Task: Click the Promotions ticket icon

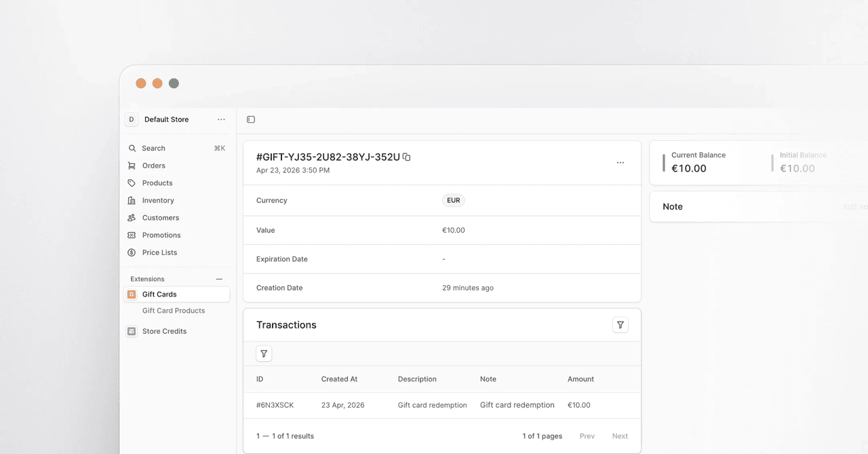Action: point(132,235)
